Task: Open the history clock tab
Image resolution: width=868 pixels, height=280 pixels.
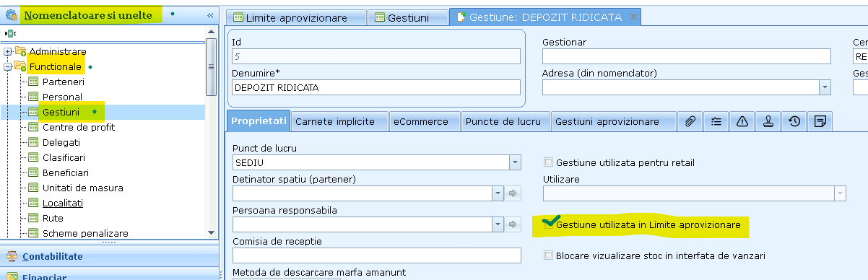Action: (794, 121)
